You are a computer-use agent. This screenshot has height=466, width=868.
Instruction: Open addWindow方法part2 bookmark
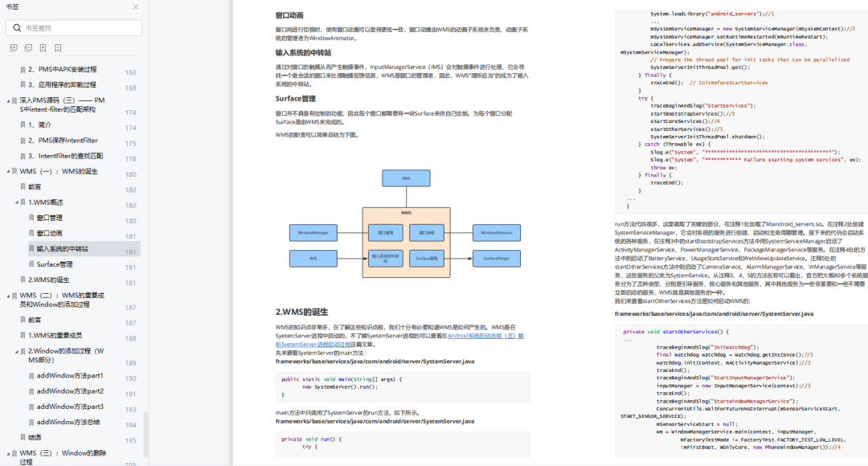[70, 391]
